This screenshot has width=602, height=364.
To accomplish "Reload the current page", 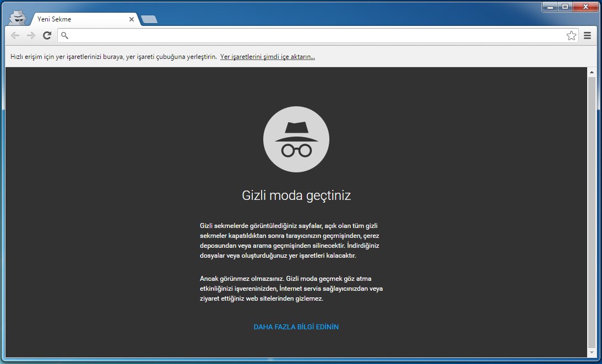I will click(x=47, y=36).
